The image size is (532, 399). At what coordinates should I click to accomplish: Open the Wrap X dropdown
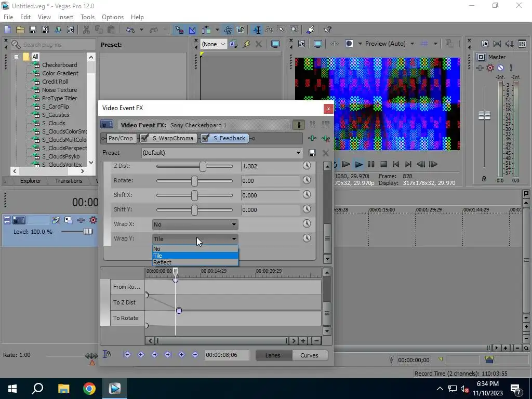[x=195, y=224]
